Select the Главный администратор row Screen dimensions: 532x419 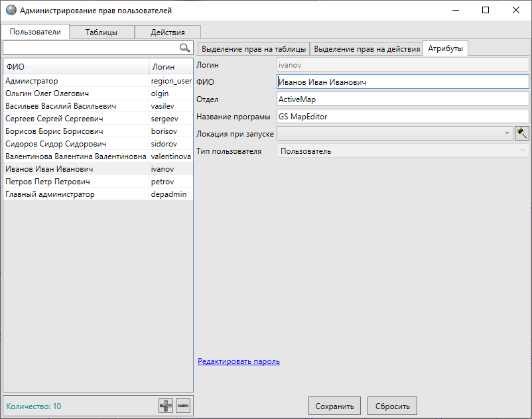(x=50, y=194)
